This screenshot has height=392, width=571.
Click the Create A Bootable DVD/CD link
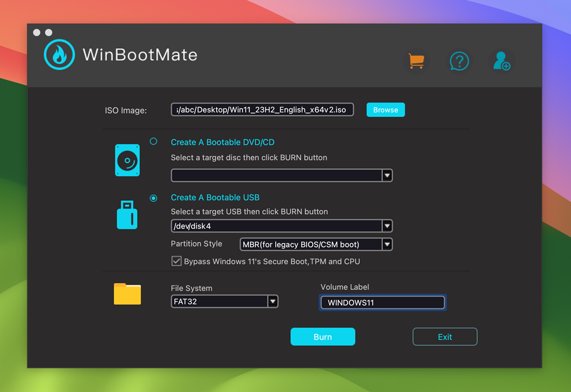coord(223,141)
